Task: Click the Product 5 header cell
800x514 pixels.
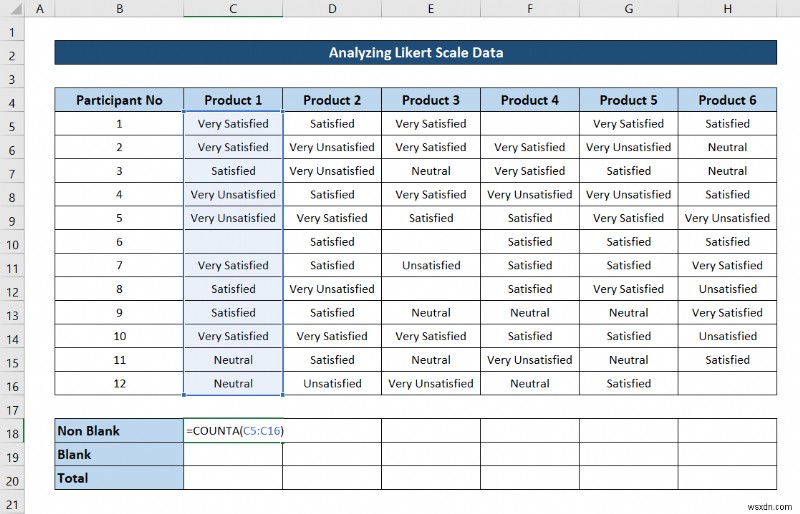Action: 629,100
